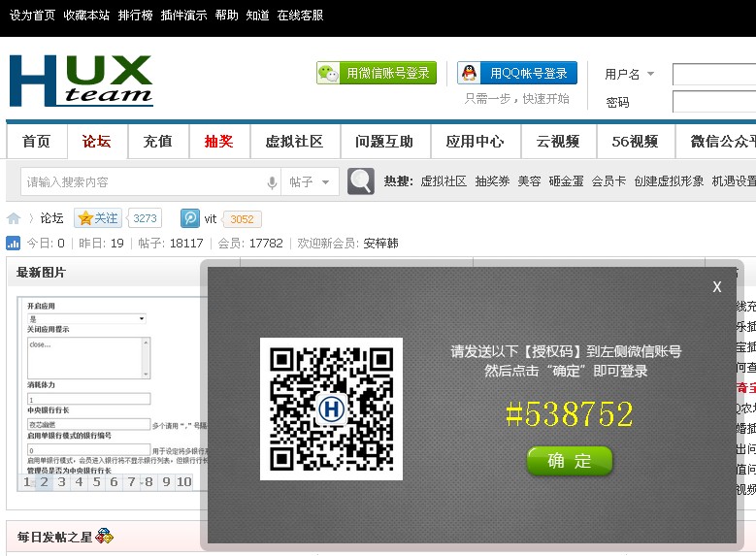The width and height of the screenshot is (756, 556).
Task: Click hot search term 创建虚拟形象
Action: 670,181
